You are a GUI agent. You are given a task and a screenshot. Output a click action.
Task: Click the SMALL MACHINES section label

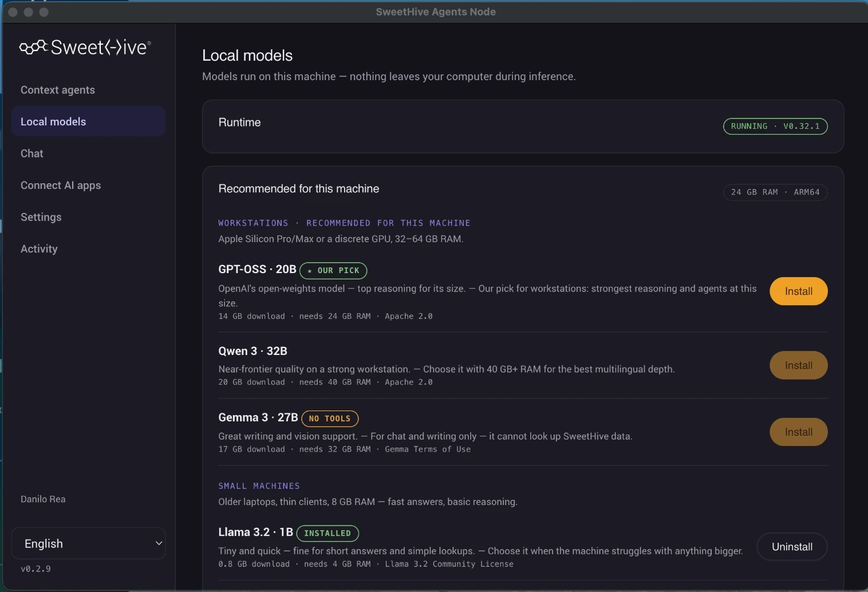[x=259, y=486]
